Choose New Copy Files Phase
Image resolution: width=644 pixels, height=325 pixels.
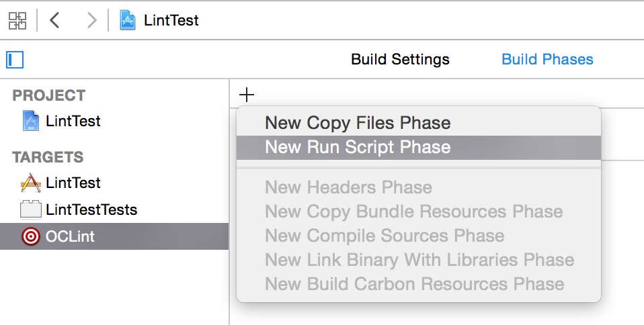[358, 123]
